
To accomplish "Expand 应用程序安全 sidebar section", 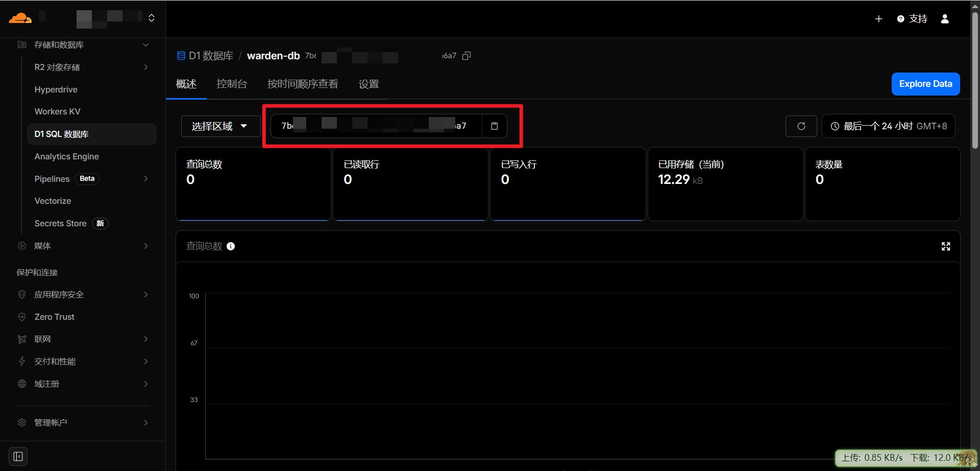I will point(146,295).
